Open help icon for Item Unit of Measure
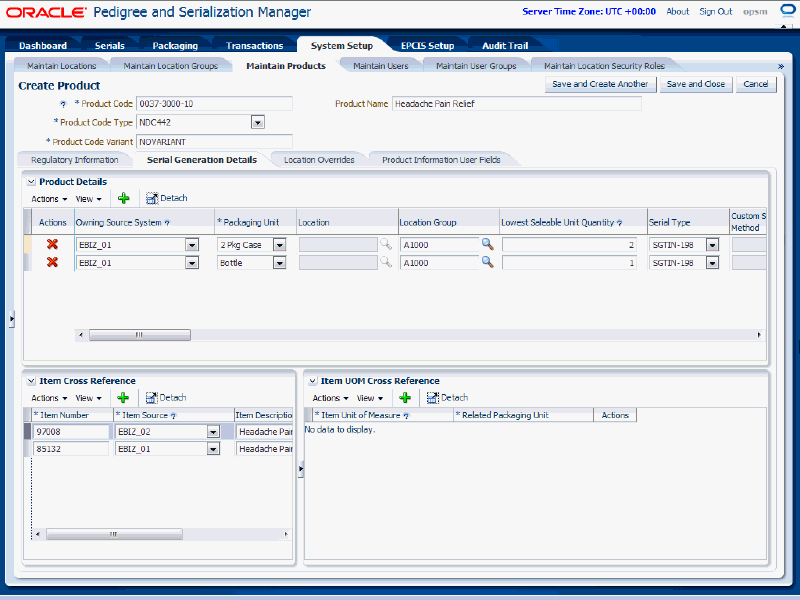This screenshot has width=800, height=600. (406, 416)
